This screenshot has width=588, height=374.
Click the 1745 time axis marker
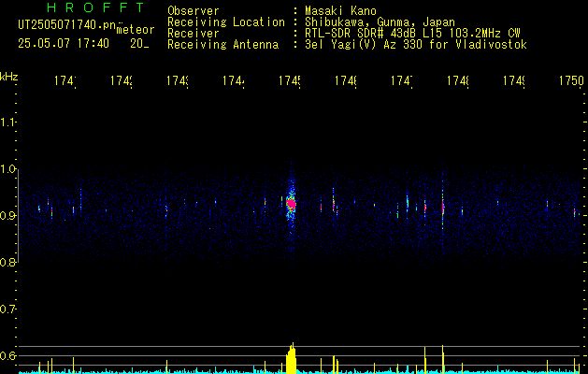(290, 80)
